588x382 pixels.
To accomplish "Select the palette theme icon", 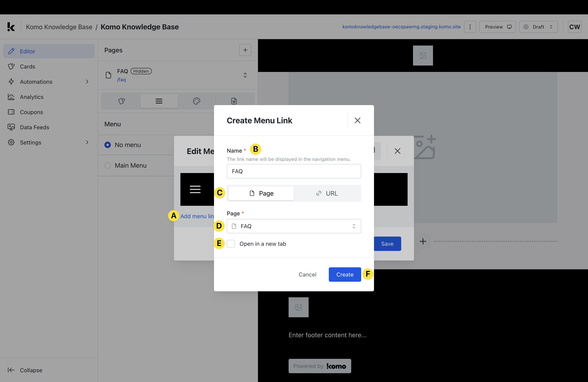I will click(196, 101).
